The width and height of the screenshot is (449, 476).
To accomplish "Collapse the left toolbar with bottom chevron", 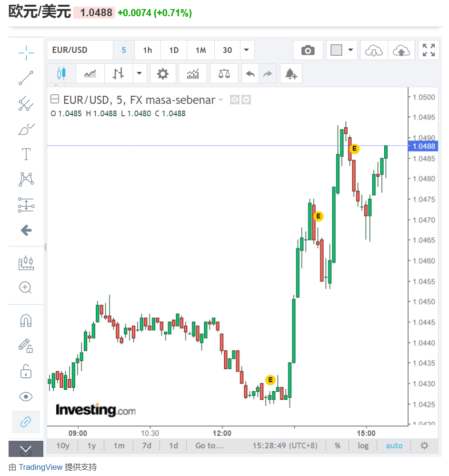I will [26, 449].
